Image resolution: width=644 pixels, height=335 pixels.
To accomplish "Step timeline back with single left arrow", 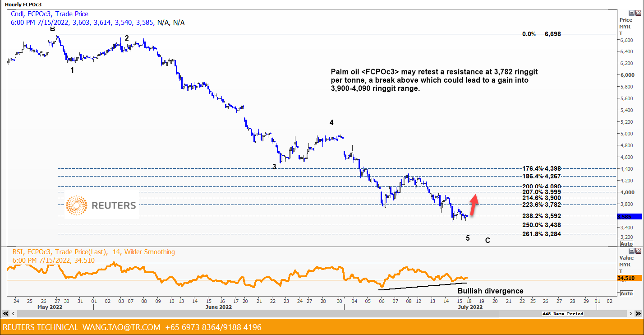I will click(13, 313).
